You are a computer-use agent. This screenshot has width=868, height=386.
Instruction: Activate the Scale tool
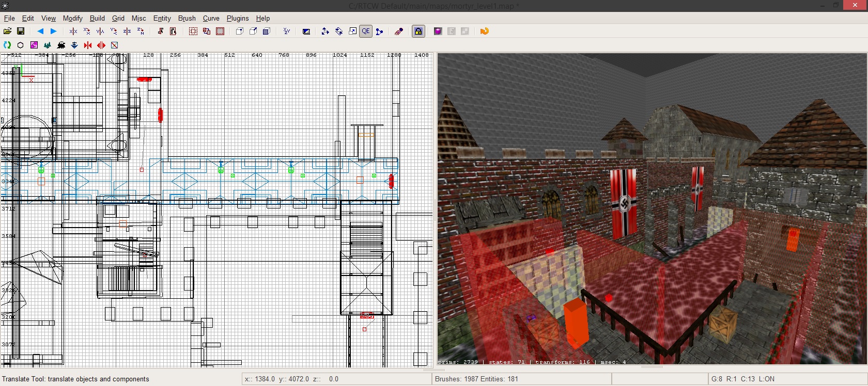coord(352,31)
